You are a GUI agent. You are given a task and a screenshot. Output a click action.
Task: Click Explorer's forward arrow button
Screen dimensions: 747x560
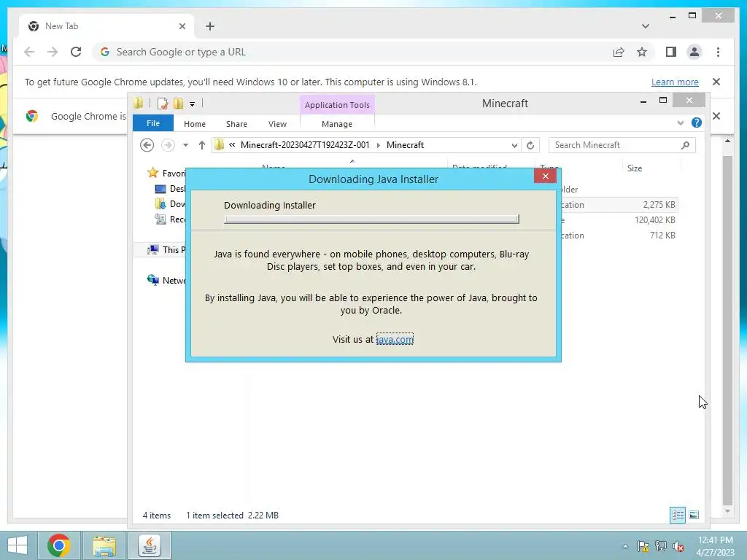[168, 145]
